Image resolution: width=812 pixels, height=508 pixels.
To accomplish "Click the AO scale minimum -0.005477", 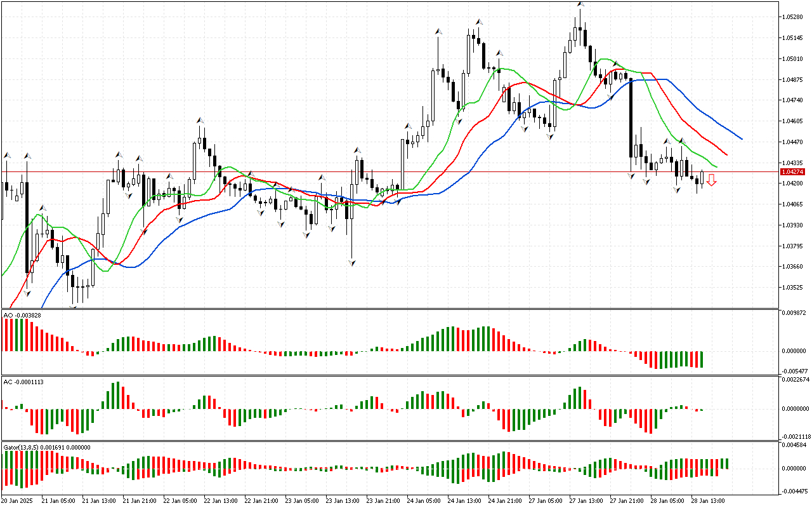I will (794, 371).
